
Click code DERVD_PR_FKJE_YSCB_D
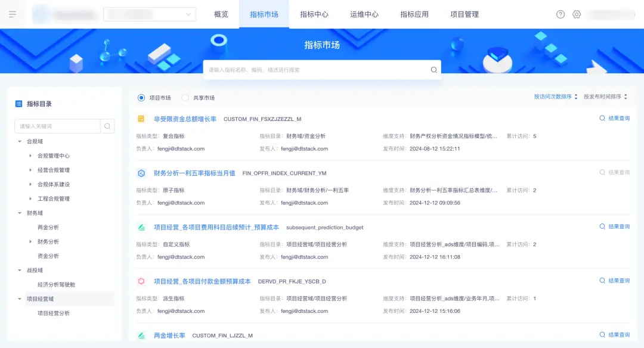[292, 282]
